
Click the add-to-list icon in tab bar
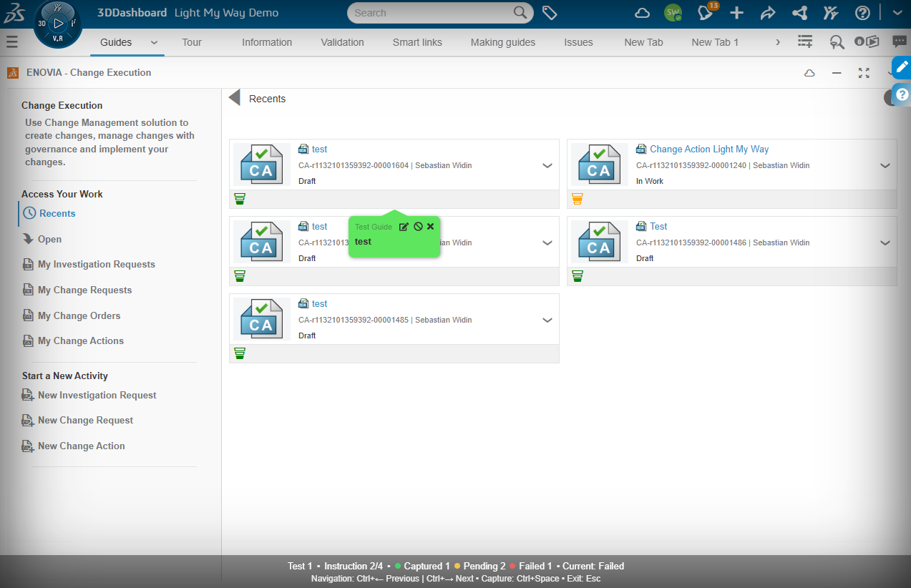tap(805, 42)
